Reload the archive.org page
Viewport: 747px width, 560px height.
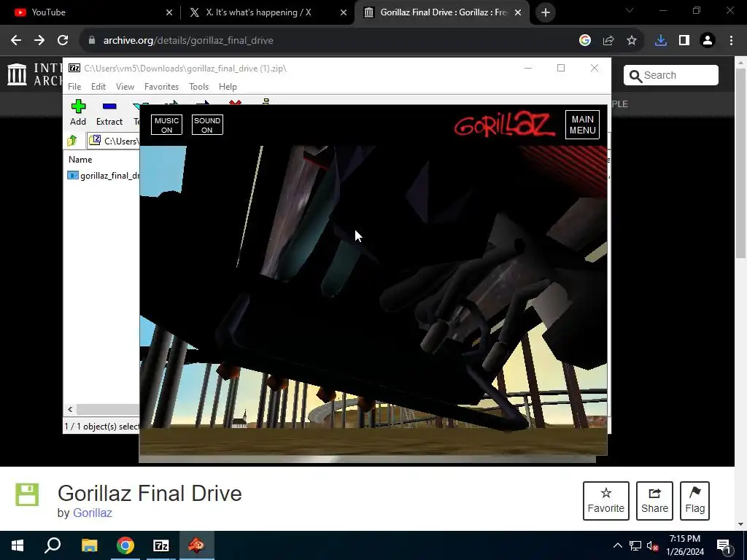pos(63,41)
